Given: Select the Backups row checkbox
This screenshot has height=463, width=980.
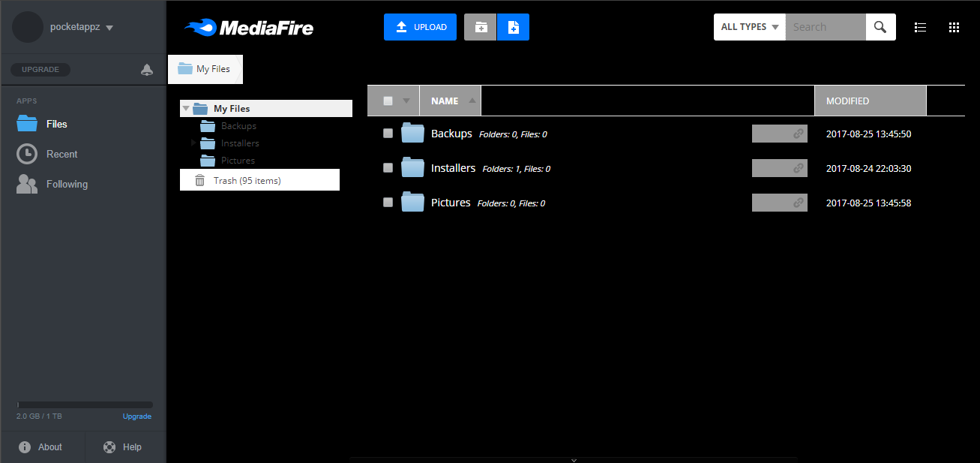Looking at the screenshot, I should [x=388, y=133].
